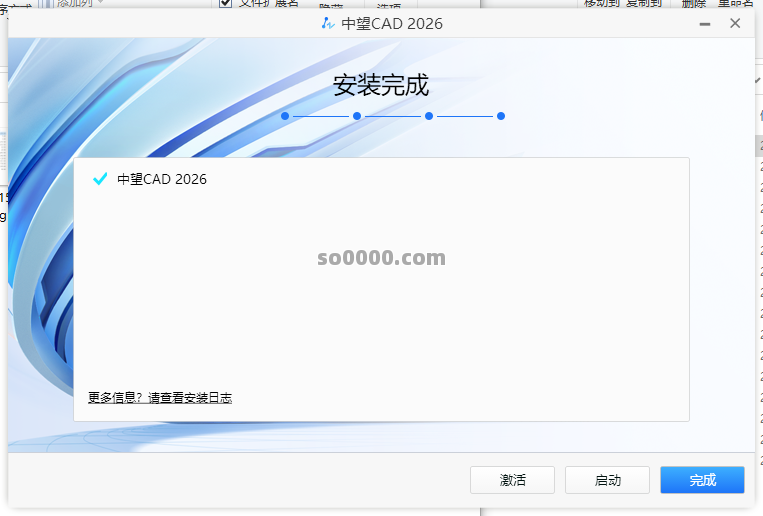
Task: Close the 中望CAD 2026 installer window
Action: click(x=735, y=23)
